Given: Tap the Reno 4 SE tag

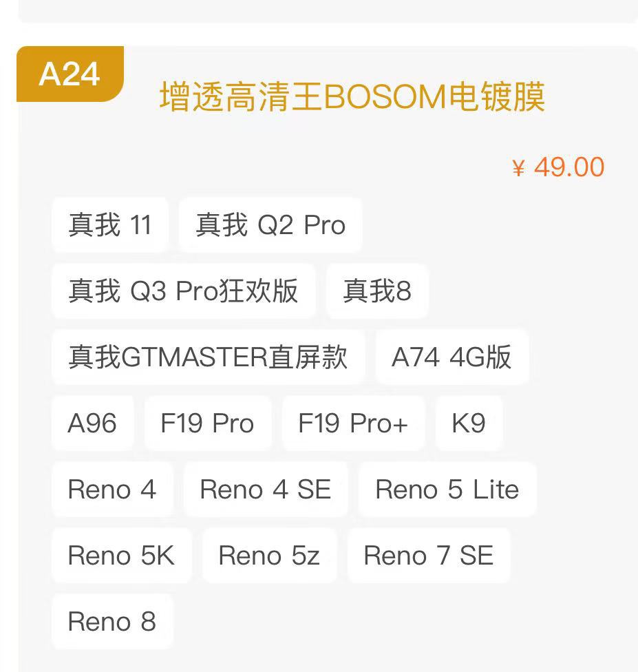Looking at the screenshot, I should (266, 490).
